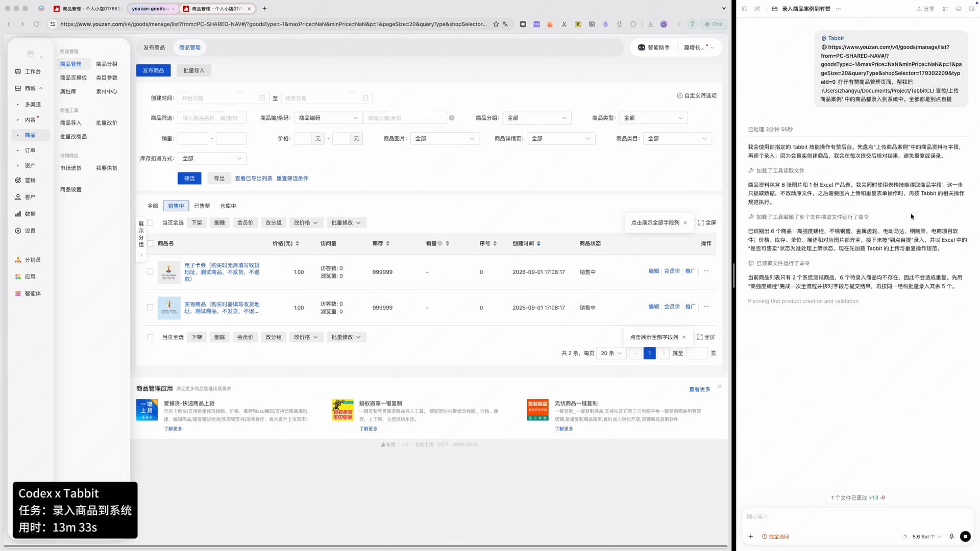This screenshot has height=551, width=980.
Task: Switch to the 已售罄 tab
Action: 202,206
